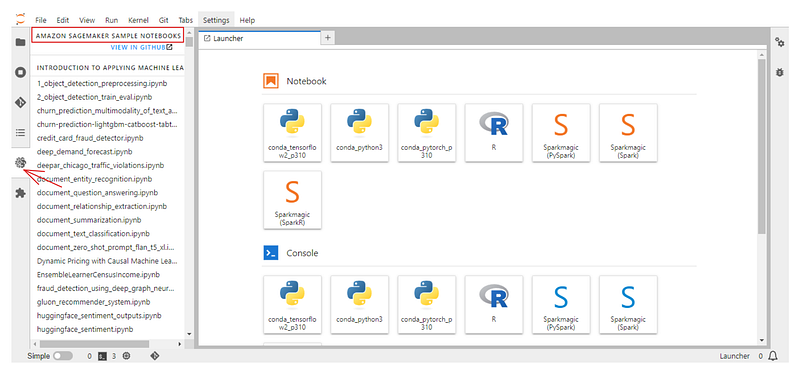Click the Jupyter logo icon
The height and width of the screenshot is (374, 800).
20,20
